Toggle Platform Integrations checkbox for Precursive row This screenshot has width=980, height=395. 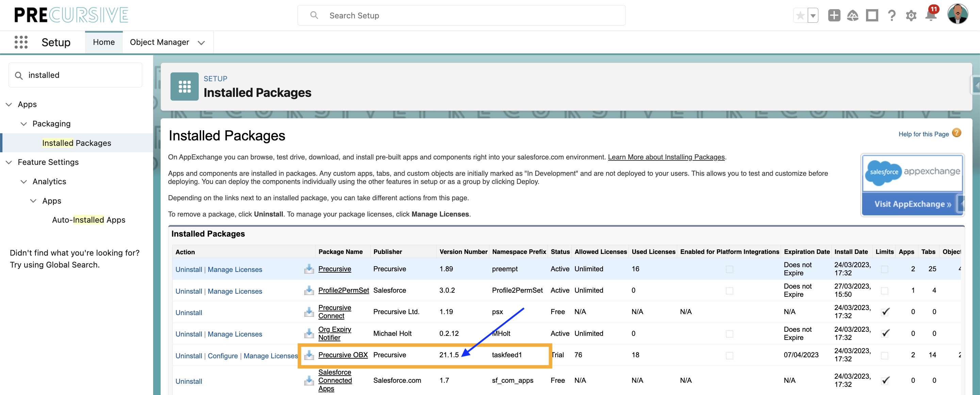coord(729,269)
